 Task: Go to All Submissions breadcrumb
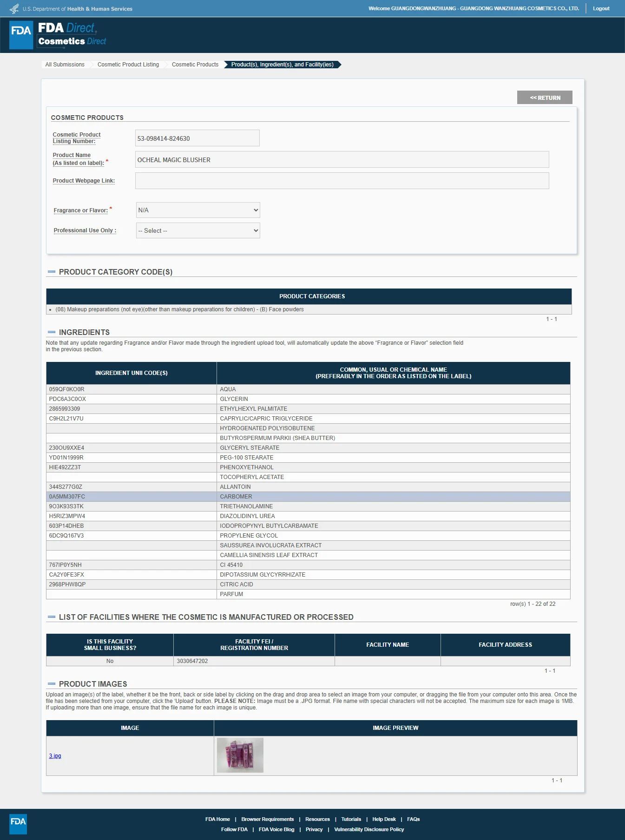point(65,65)
